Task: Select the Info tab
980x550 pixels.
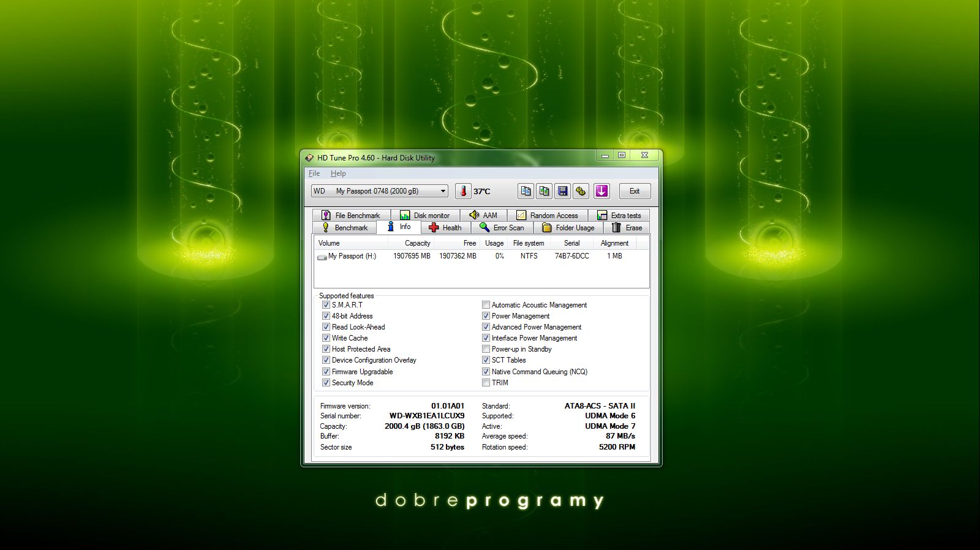Action: coord(399,227)
